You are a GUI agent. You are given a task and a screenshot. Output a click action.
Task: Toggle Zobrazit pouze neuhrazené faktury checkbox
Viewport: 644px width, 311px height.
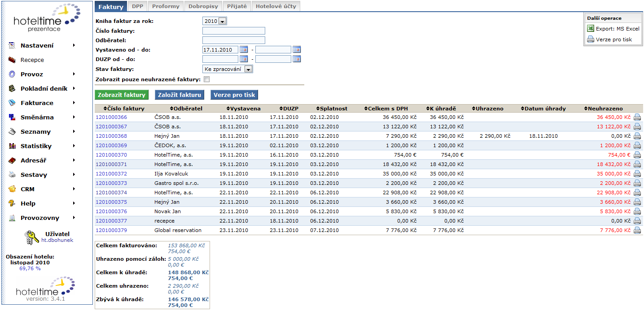206,79
